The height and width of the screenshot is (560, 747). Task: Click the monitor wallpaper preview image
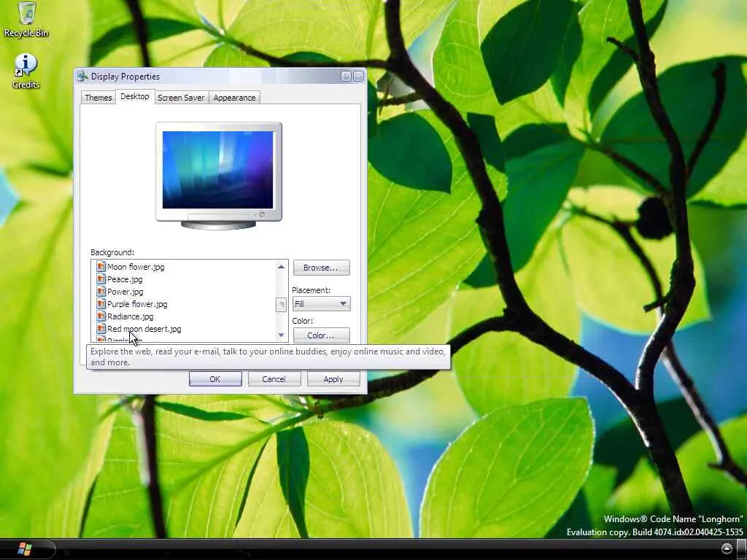[x=218, y=170]
